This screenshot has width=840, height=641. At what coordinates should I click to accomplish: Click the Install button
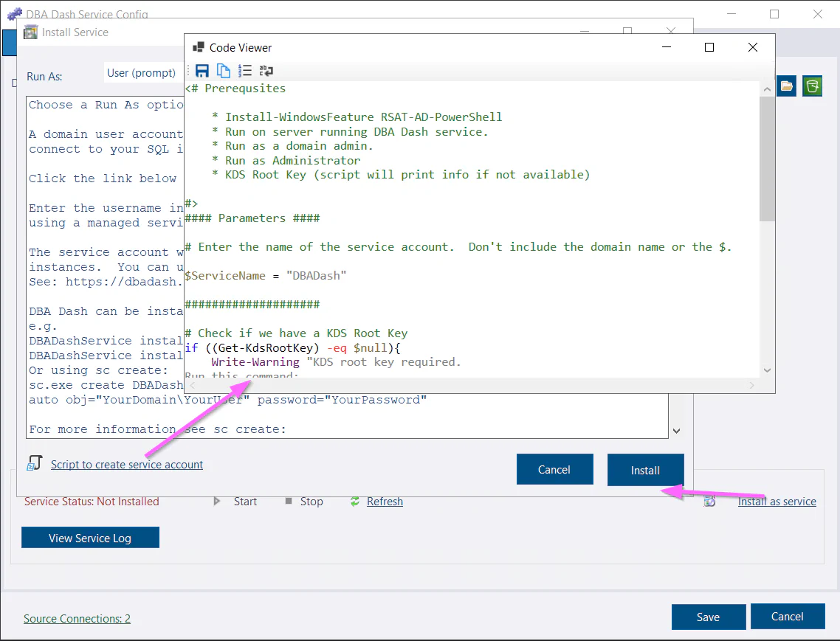point(646,470)
